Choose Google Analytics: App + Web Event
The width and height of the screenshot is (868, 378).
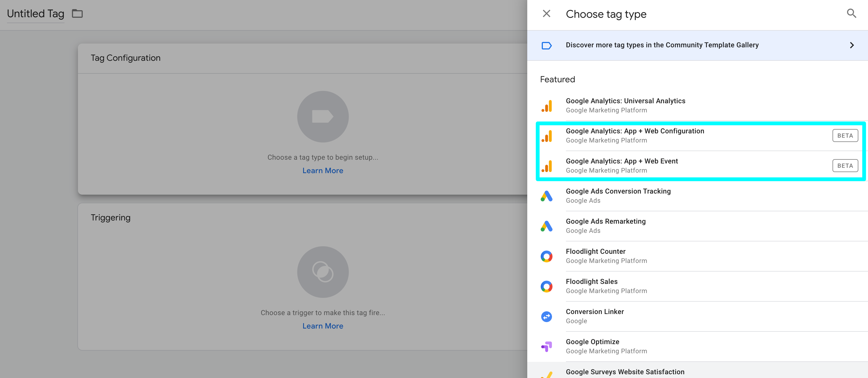697,166
